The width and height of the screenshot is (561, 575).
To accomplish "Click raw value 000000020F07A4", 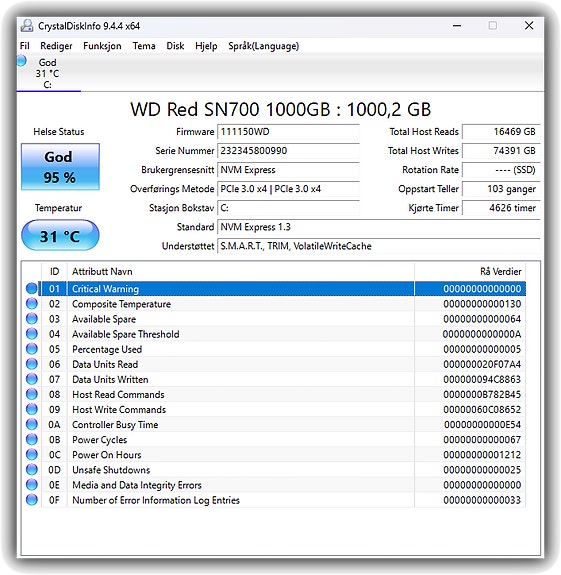I will click(x=482, y=364).
